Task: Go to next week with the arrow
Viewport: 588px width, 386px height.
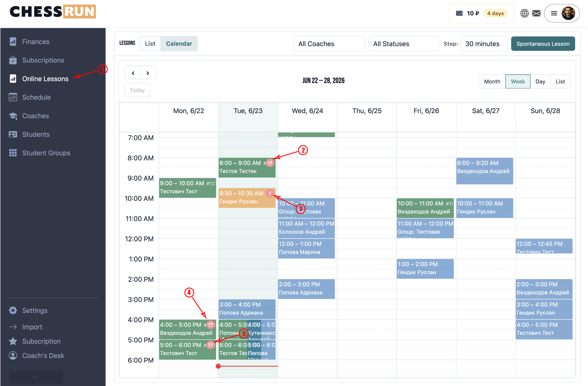Action: (148, 73)
